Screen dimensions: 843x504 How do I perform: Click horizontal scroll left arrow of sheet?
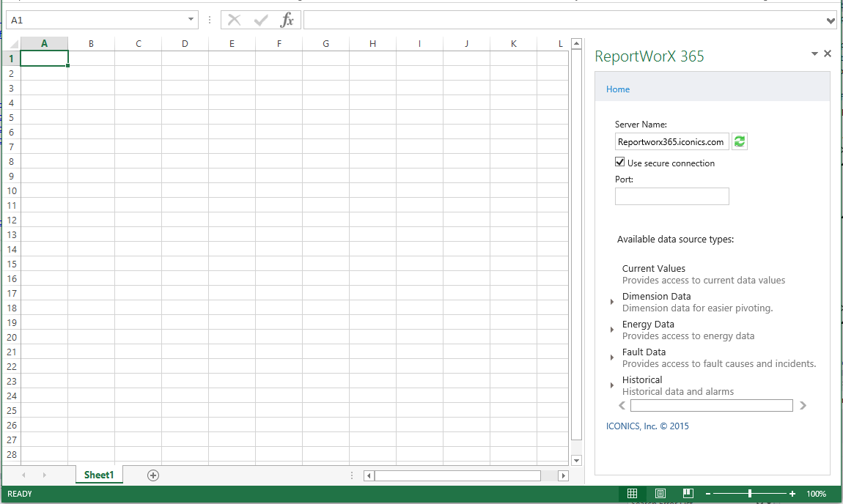(x=369, y=475)
